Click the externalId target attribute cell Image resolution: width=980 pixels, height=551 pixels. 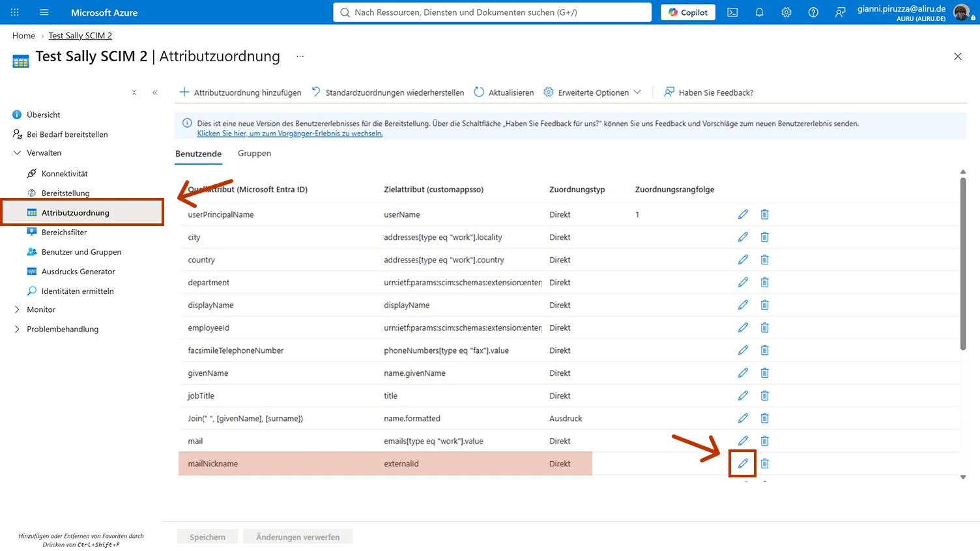[401, 464]
